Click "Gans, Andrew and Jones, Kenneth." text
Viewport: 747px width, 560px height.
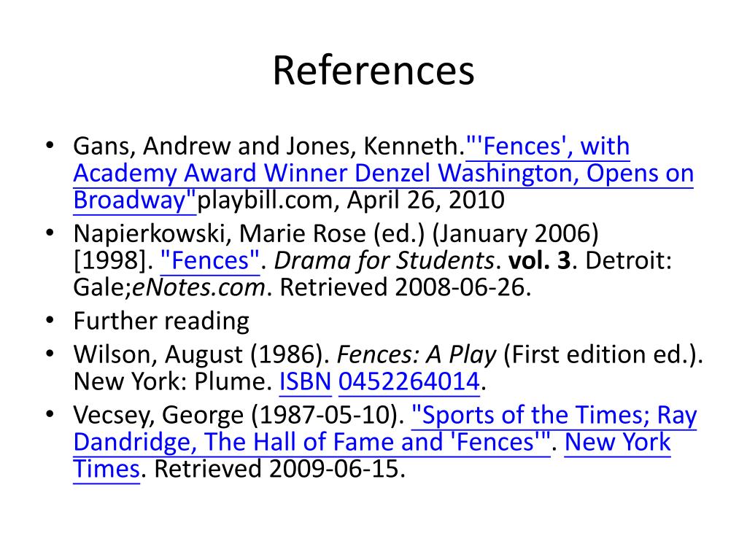pyautogui.click(x=269, y=146)
